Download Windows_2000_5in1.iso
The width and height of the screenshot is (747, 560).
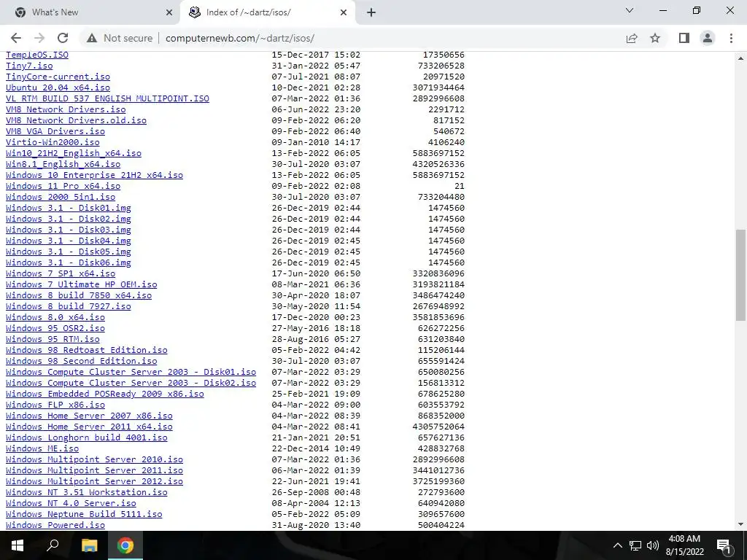coord(61,197)
